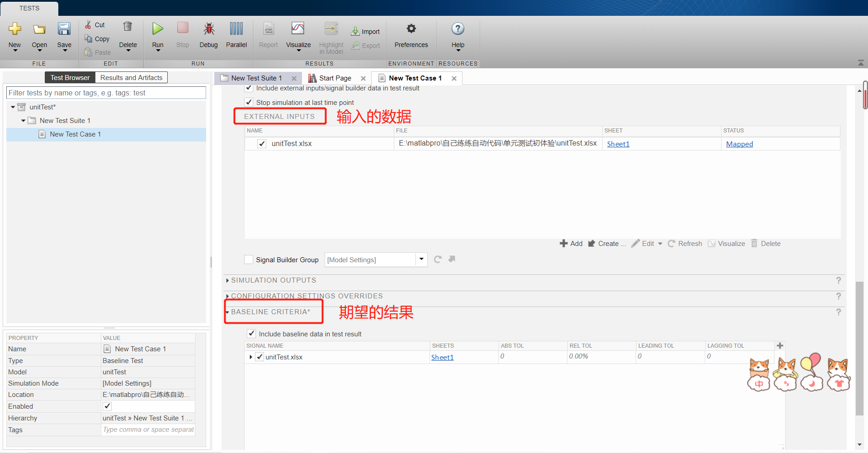Viewport: 868px width, 453px height.
Task: Collapse the Baseline Criteria section
Action: [x=228, y=312]
